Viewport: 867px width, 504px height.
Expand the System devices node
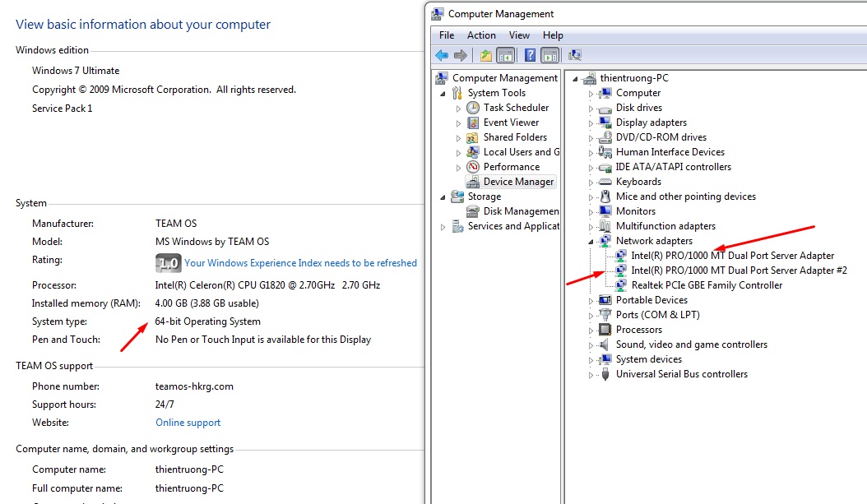591,360
